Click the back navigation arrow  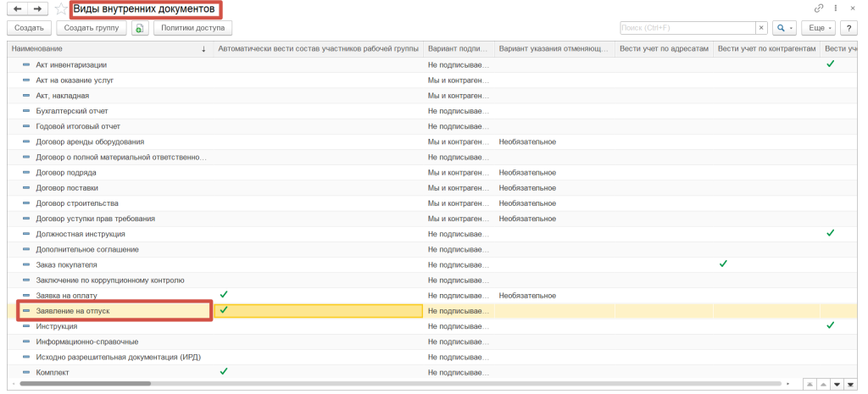click(x=18, y=8)
